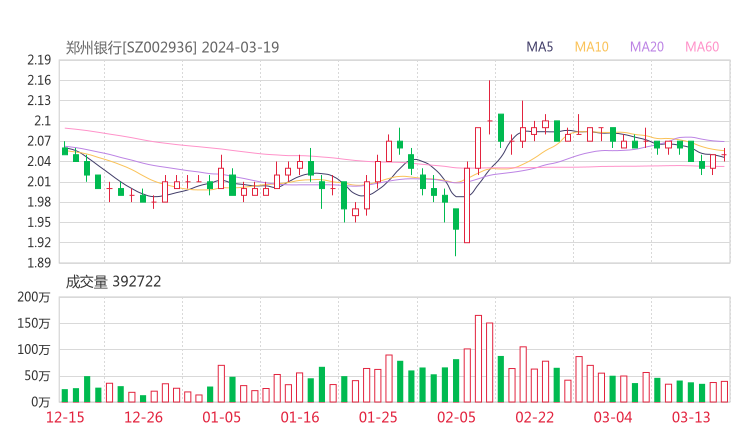Click the 1.92 price axis label
Viewport: 740px width, 440px height.
(x=39, y=243)
